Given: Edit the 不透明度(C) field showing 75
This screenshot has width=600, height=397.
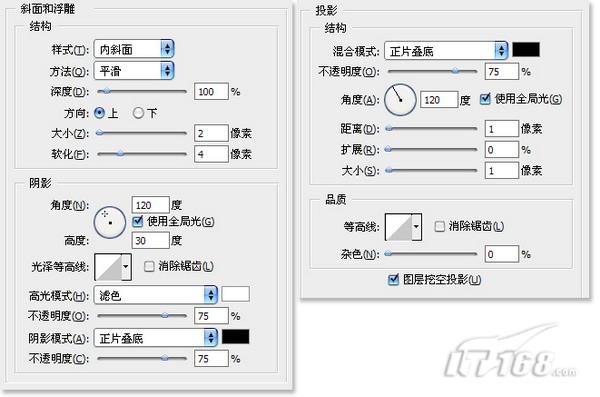Looking at the screenshot, I should (211, 359).
